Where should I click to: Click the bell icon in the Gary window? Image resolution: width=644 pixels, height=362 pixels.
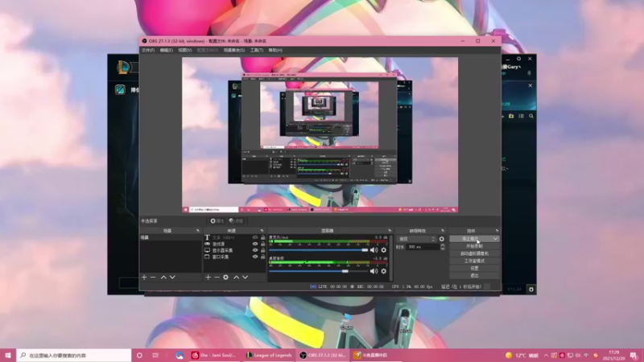(529, 73)
